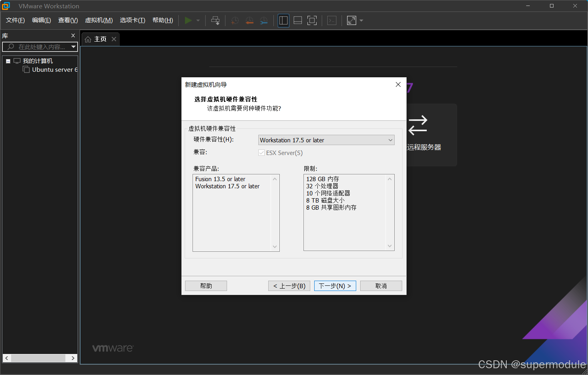Close the 主页 tab with its X

pos(114,39)
